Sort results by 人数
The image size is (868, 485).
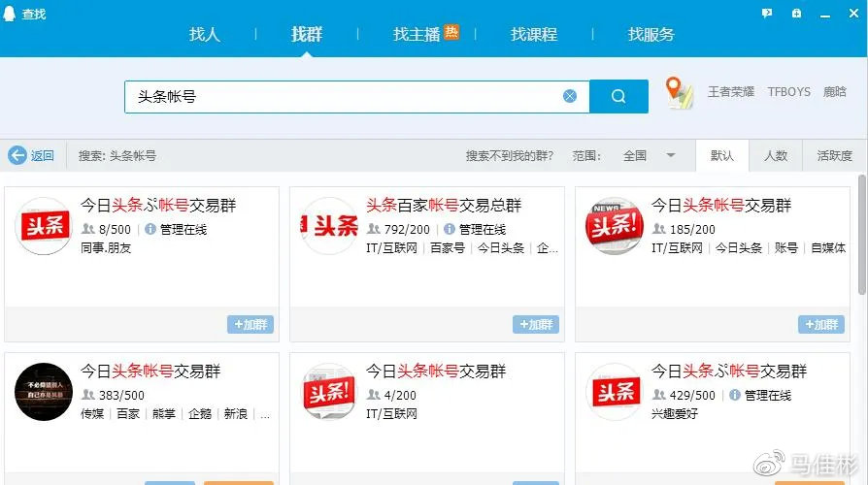pyautogui.click(x=776, y=156)
